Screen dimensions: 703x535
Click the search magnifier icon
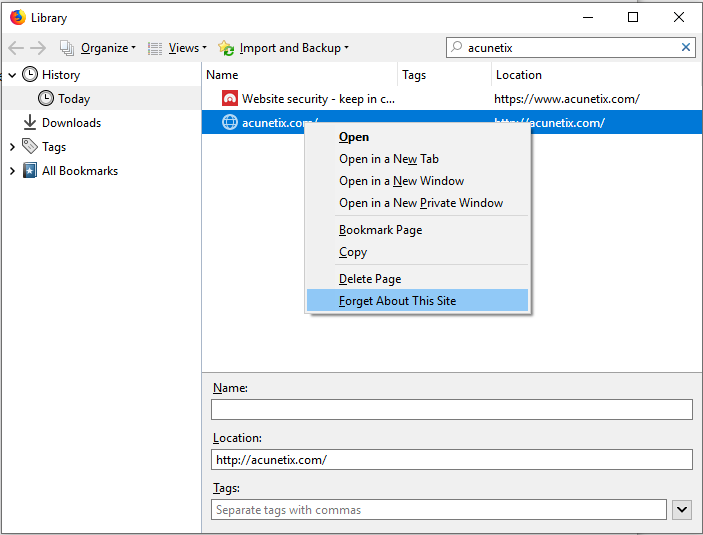pyautogui.click(x=456, y=47)
